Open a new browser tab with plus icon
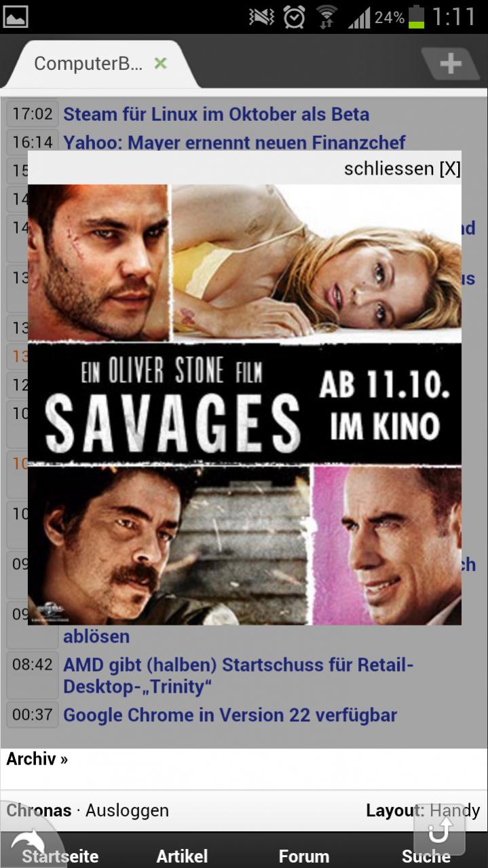Screen dimensions: 488x868 pos(450,65)
